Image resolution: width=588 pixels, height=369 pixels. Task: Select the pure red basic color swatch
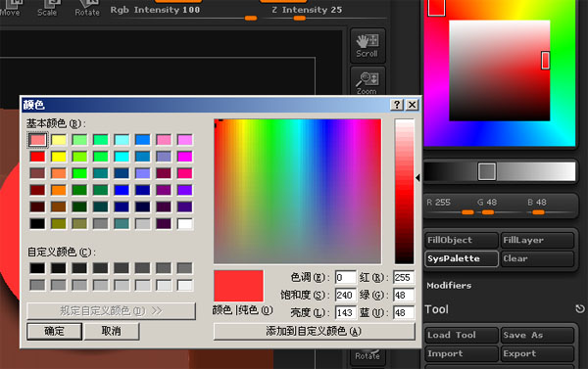[37, 157]
